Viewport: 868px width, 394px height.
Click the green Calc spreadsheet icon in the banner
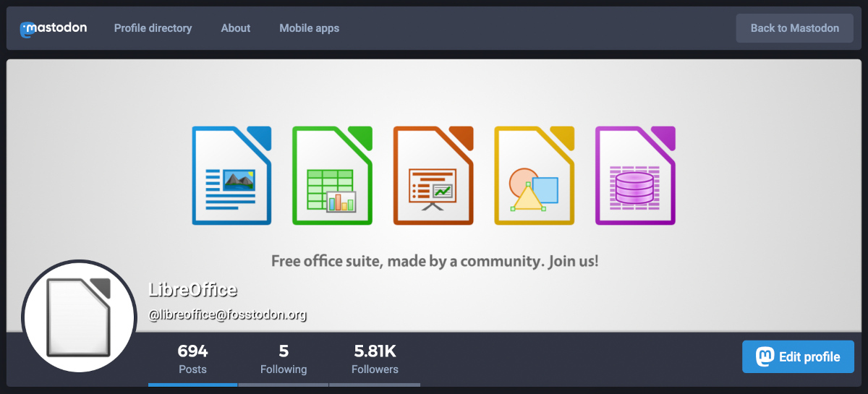coord(332,176)
